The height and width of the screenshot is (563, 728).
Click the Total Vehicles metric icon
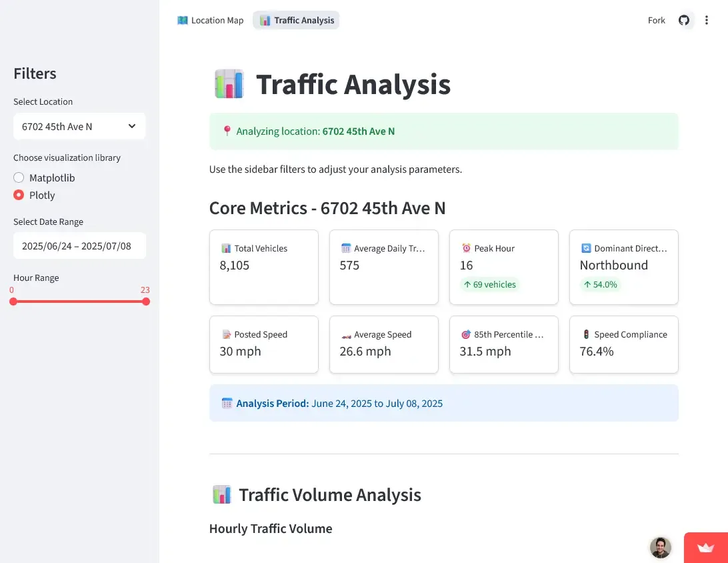pos(227,247)
